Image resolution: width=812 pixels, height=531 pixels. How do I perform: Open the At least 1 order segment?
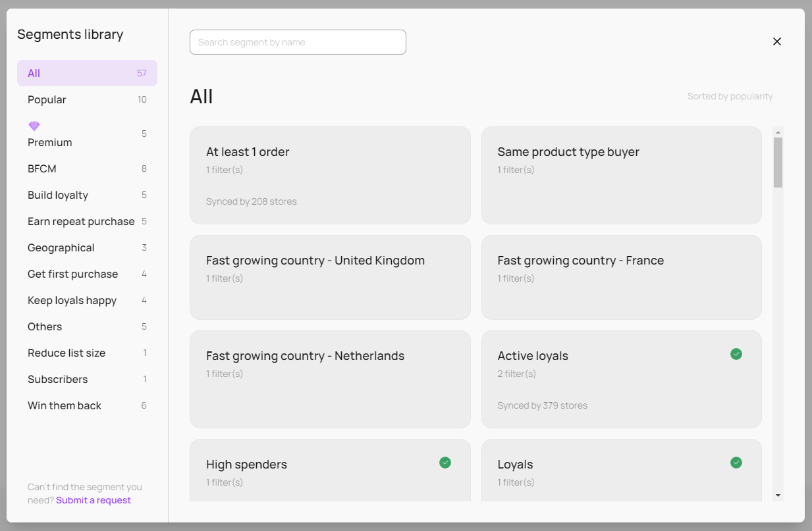tap(330, 176)
